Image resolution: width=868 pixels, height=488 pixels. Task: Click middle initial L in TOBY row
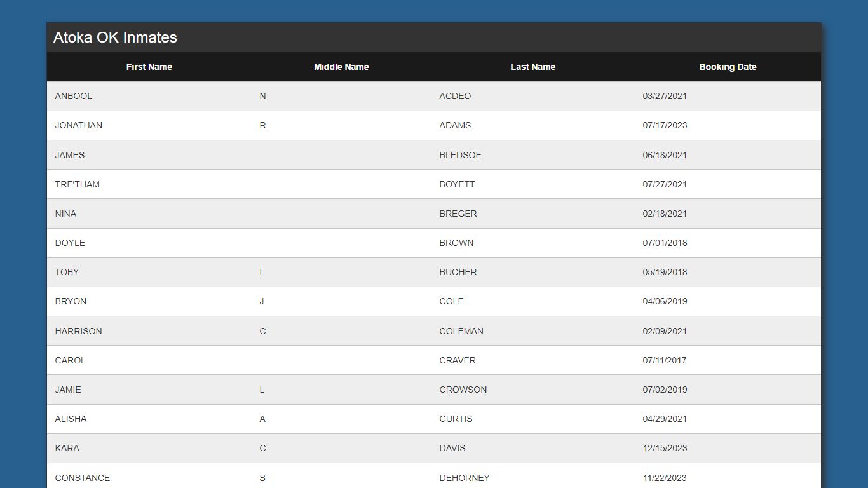point(262,272)
